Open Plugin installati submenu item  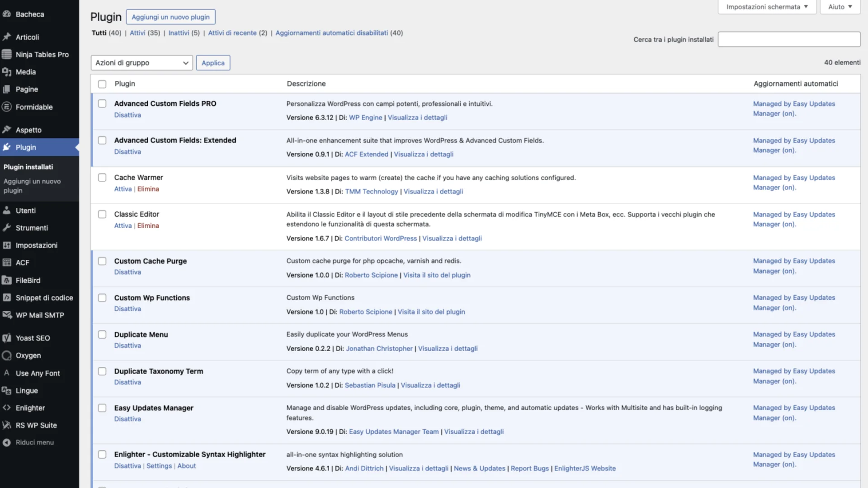28,167
